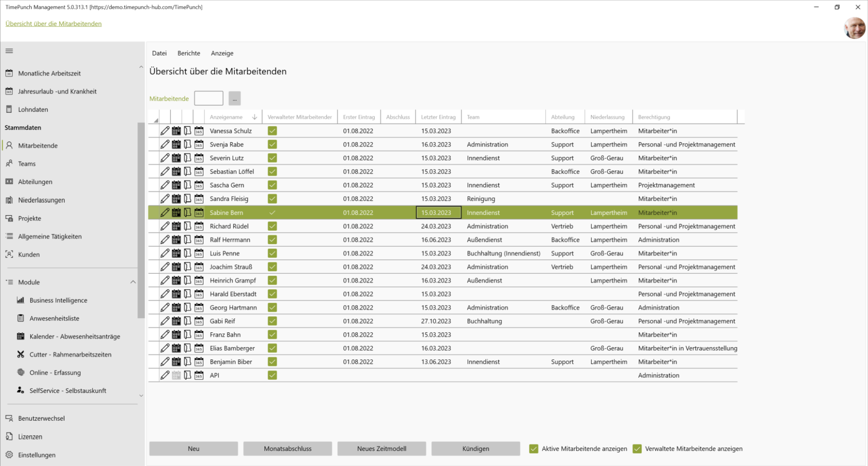Open the 365 year calendar icon for Gabi Reif
The height and width of the screenshot is (466, 868).
point(199,321)
